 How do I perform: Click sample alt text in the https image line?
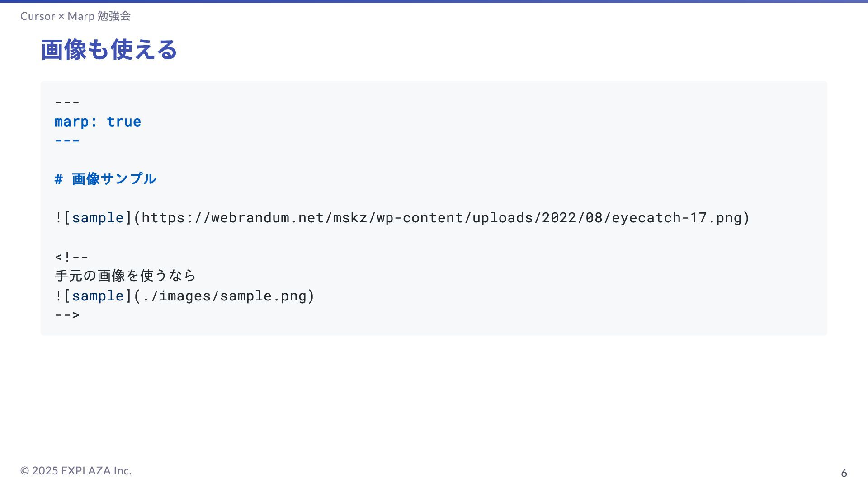click(98, 218)
